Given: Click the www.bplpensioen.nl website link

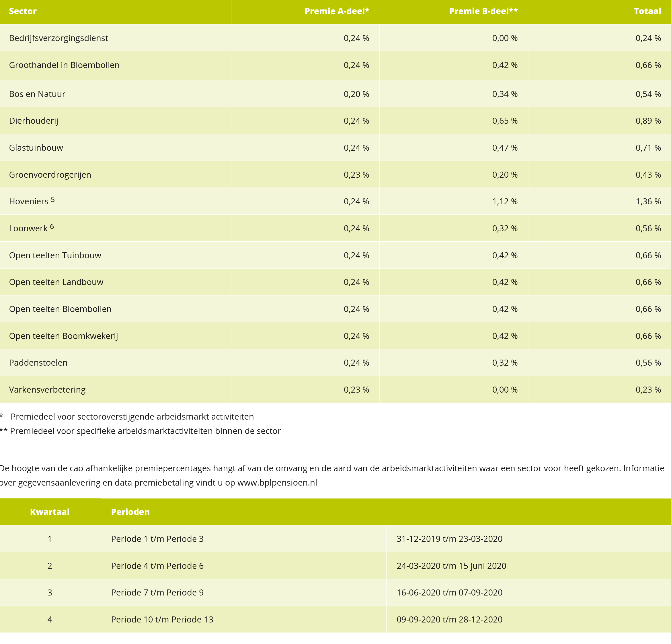Looking at the screenshot, I should coord(277,483).
